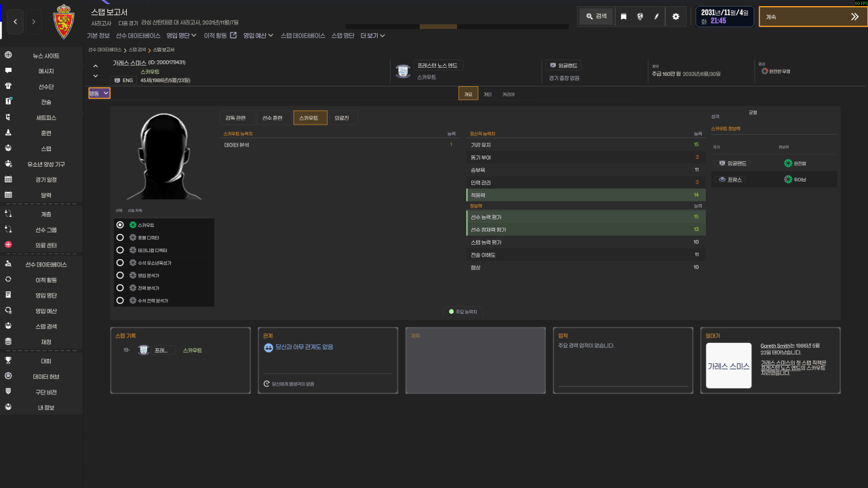Viewport: 868px width, 488px height.
Task: Click the 선수 데이터베이스 sidebar icon
Action: [8, 264]
